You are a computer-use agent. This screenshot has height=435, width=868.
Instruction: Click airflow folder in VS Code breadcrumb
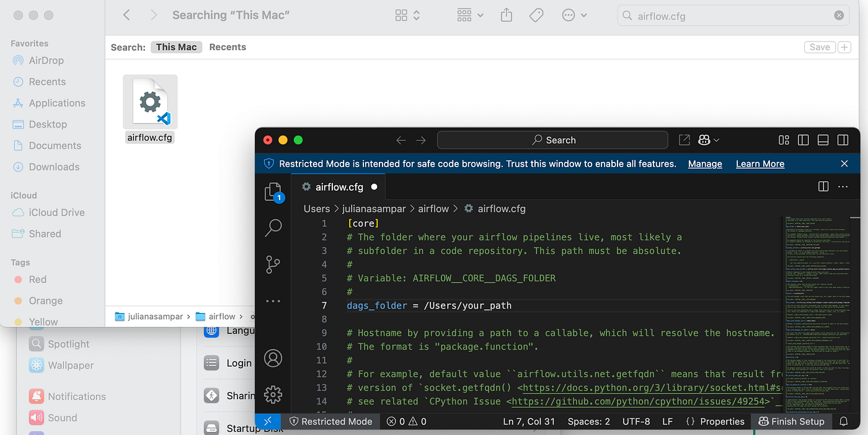[433, 209]
